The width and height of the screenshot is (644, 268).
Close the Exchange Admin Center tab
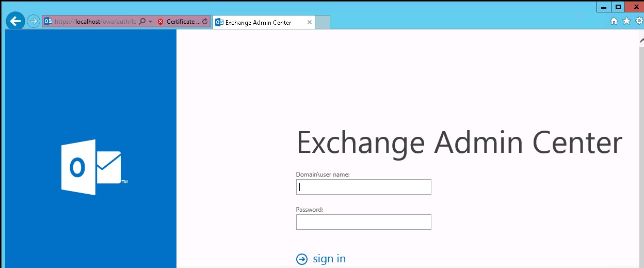point(310,23)
